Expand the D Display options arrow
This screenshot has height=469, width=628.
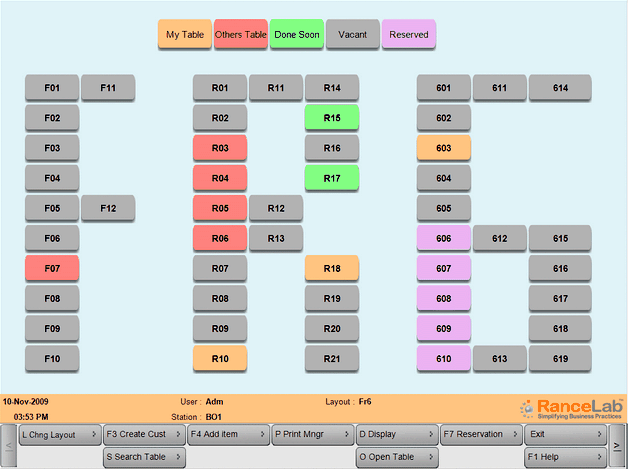pos(431,435)
